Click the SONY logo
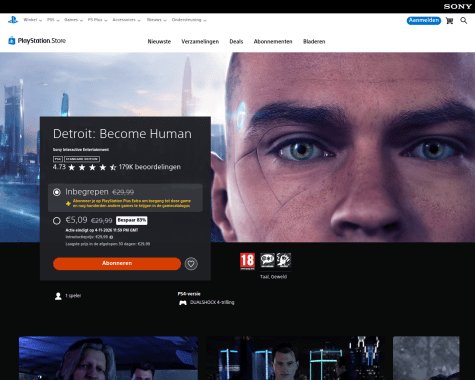 pos(457,6)
